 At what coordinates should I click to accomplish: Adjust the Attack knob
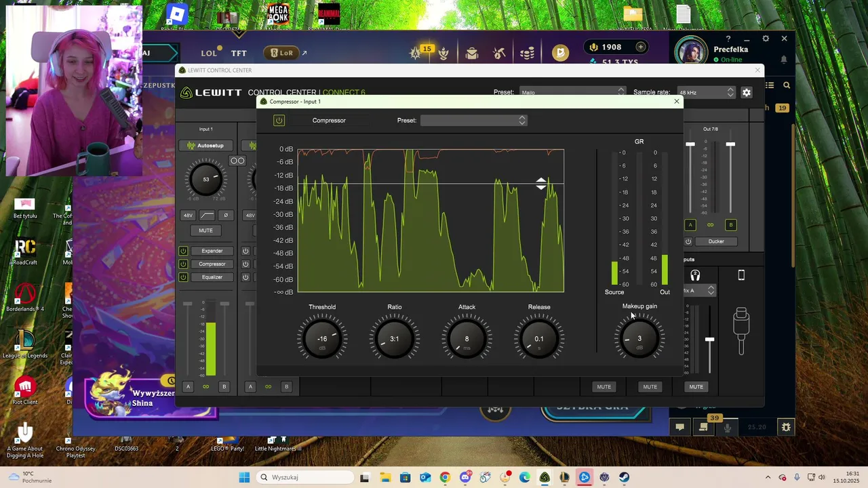[x=467, y=338]
